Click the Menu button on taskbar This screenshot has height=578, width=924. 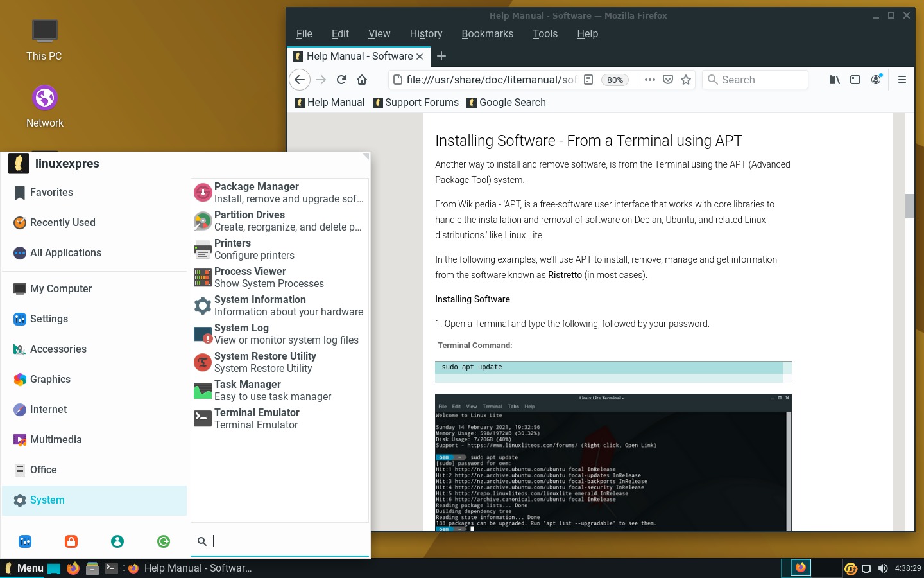click(x=24, y=568)
